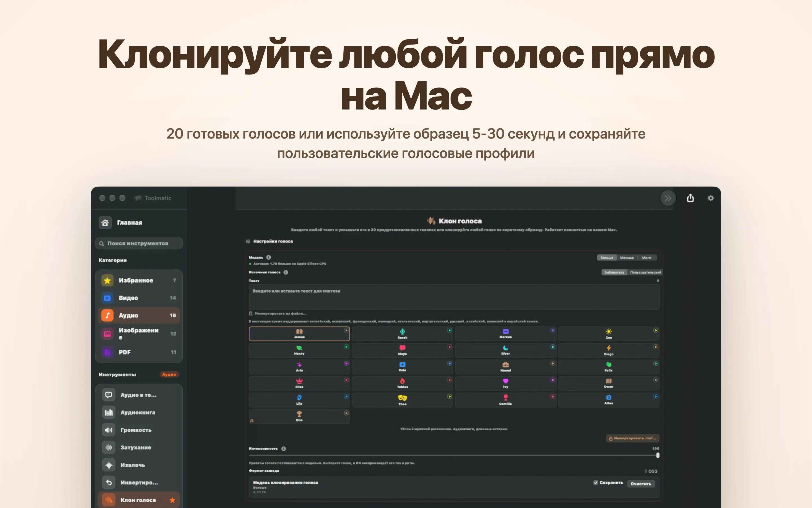Screen dimensions: 812x508
Task: Click the Импортировать .tmf button
Action: click(x=632, y=438)
